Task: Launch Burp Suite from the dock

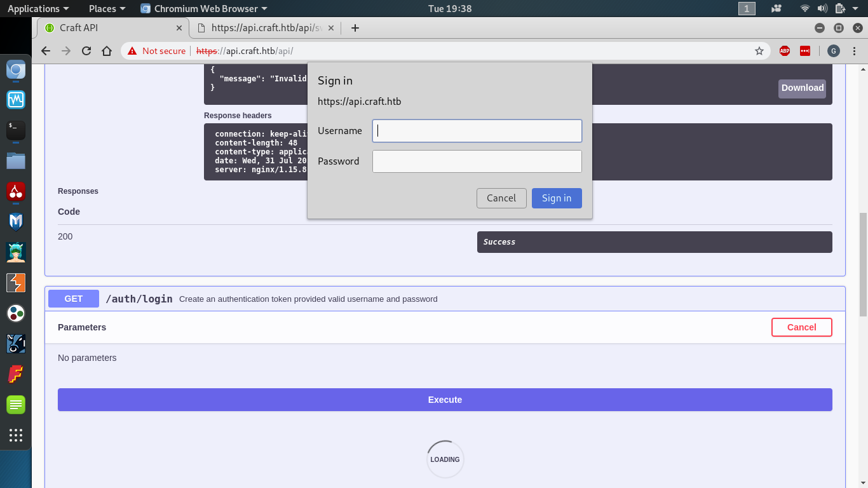Action: point(15,283)
